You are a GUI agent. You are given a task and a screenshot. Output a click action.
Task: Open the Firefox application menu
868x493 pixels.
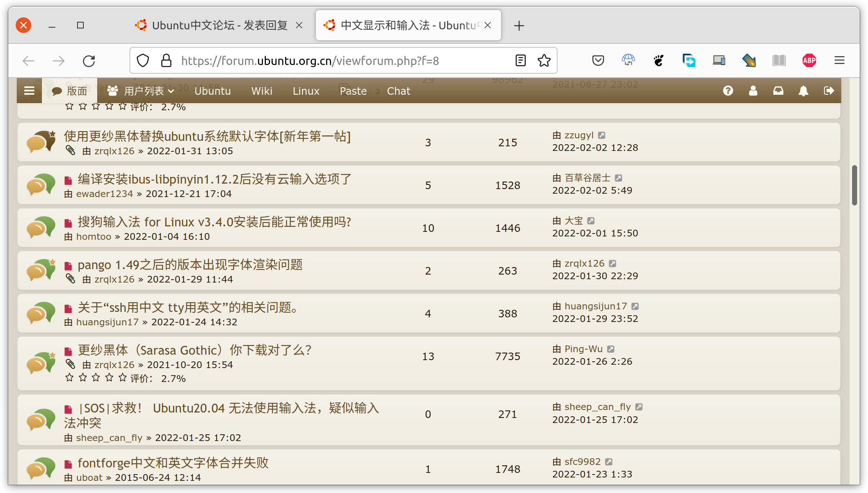[840, 61]
